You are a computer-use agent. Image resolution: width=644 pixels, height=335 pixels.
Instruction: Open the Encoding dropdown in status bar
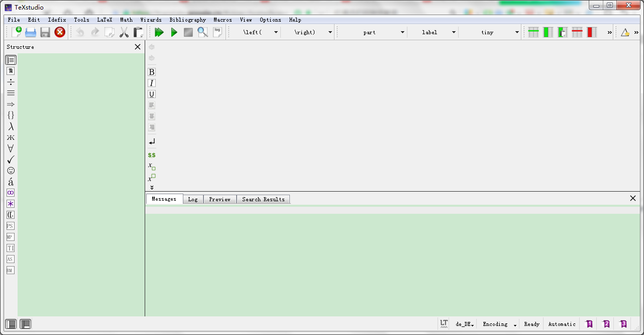click(497, 324)
